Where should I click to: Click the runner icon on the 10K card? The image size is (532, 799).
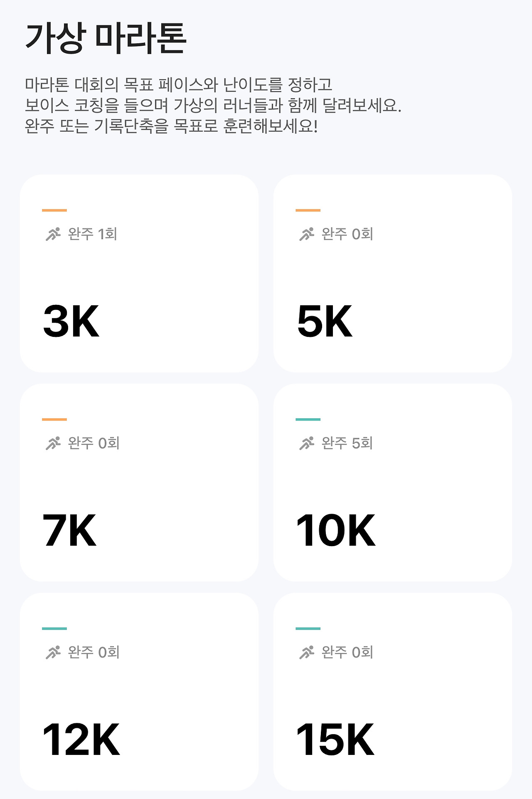pos(307,443)
